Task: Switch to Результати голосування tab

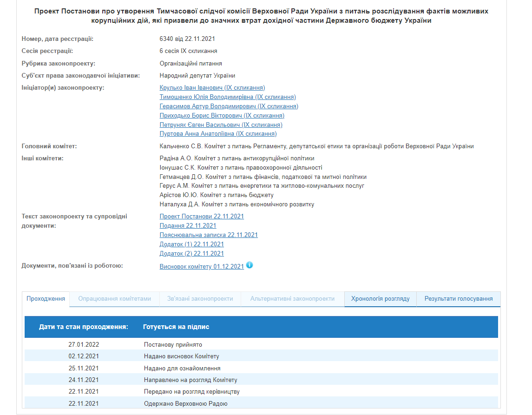Action: [x=459, y=299]
